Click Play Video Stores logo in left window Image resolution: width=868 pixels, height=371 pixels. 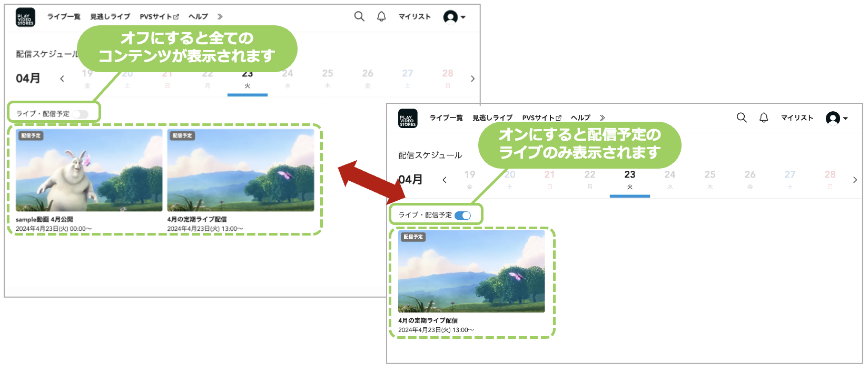click(25, 17)
